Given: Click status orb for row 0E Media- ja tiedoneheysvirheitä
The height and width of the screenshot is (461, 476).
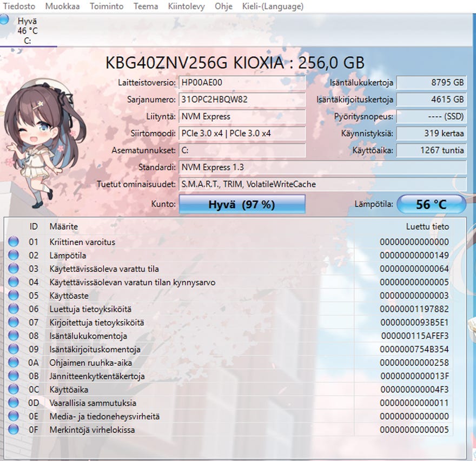Looking at the screenshot, I should [14, 416].
